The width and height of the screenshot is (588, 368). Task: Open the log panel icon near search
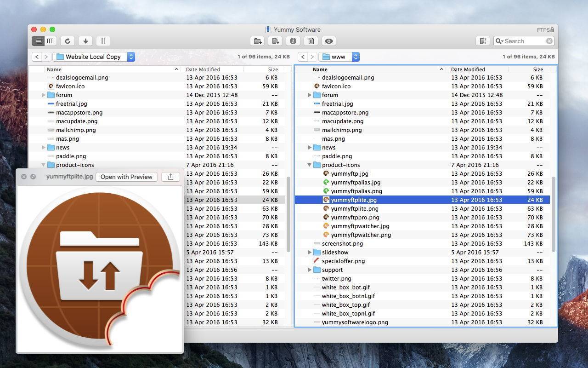click(x=483, y=41)
